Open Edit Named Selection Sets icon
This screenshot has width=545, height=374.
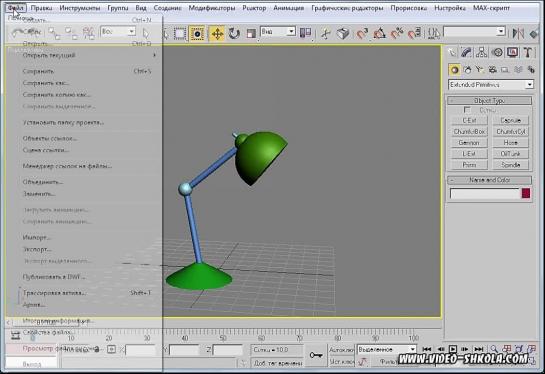433,33
